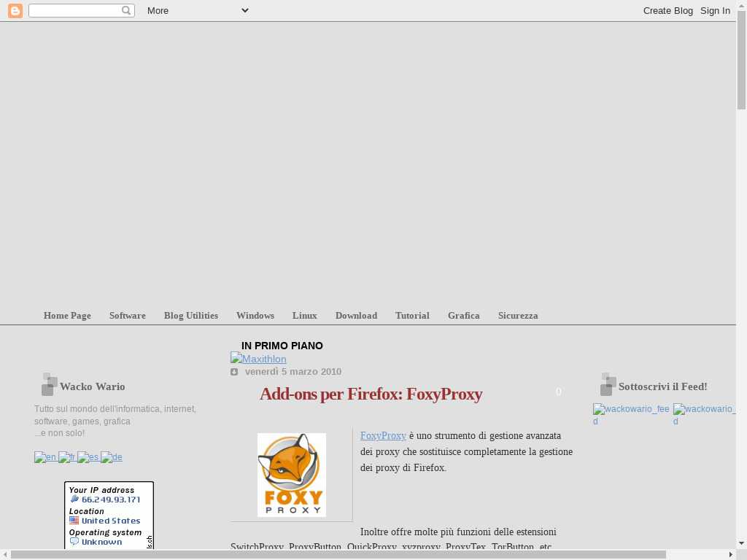Click the 'IN PRIMO PIANO' heading
Screen dimensions: 747x560
282,346
